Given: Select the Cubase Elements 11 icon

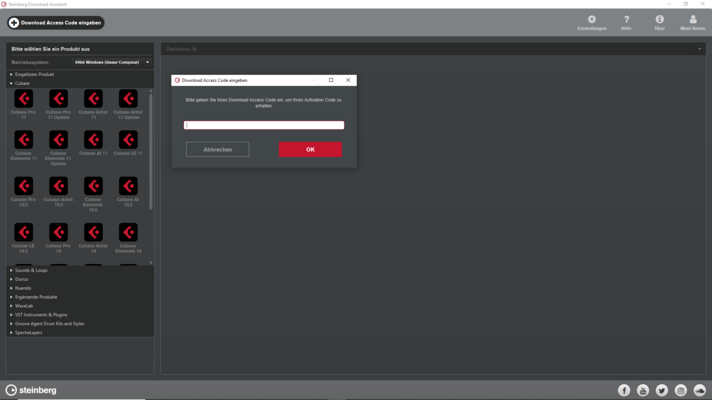Looking at the screenshot, I should [24, 140].
